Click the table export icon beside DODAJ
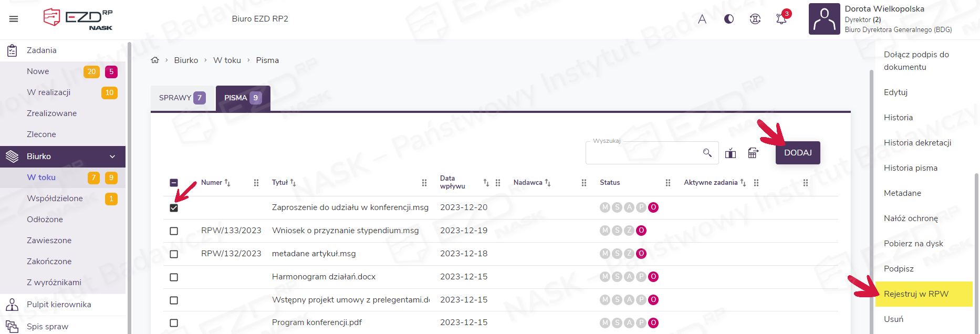This screenshot has width=980, height=334. (753, 153)
